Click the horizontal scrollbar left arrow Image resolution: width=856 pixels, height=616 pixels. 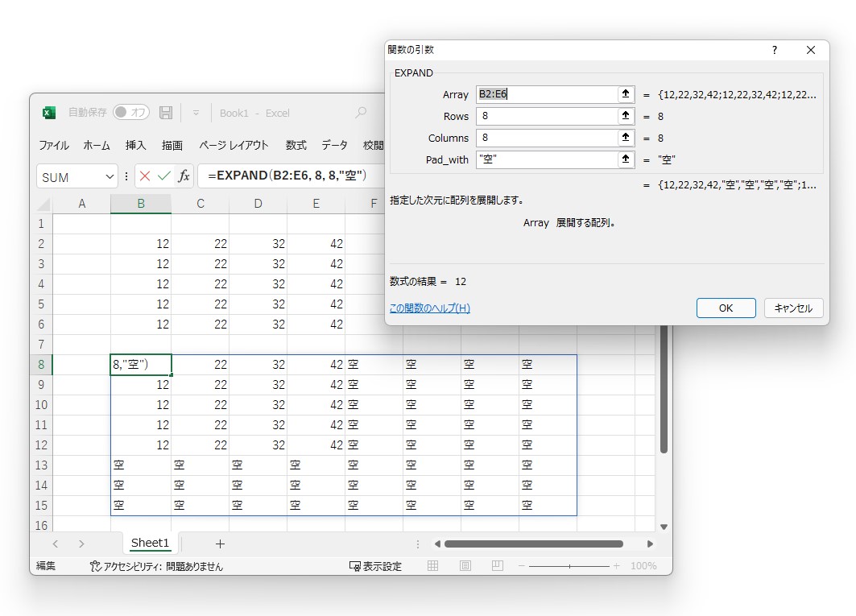(x=436, y=544)
